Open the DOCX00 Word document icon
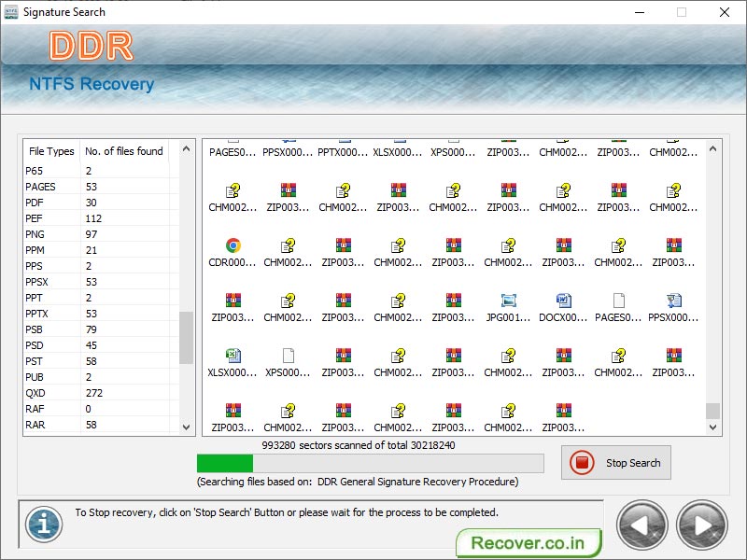747x560 pixels. click(x=564, y=301)
